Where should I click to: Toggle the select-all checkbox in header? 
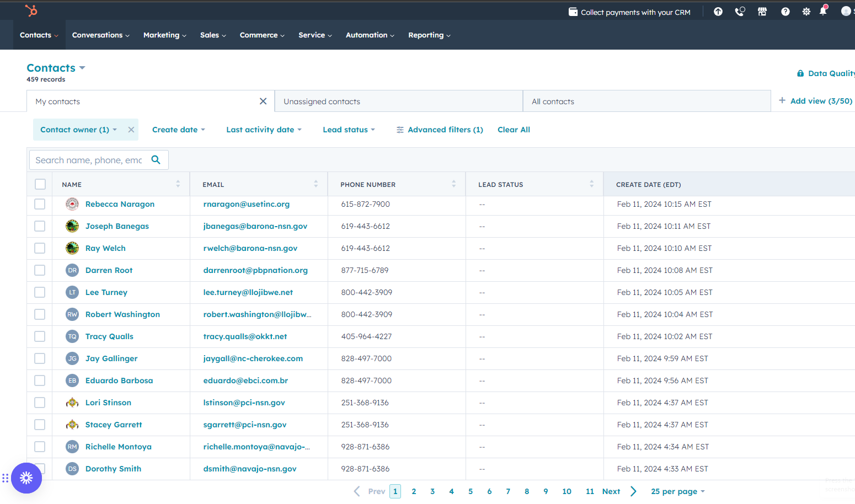tap(40, 184)
